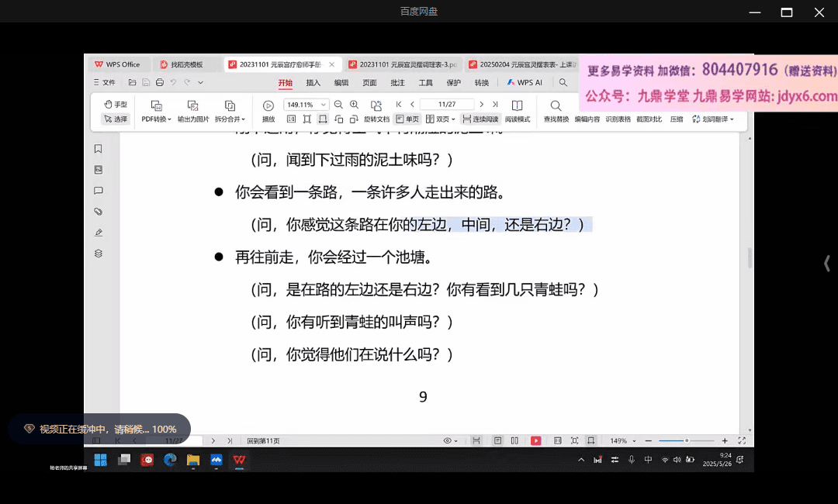Select the 手型 hand tool
Viewport: 838px width, 504px height.
[116, 105]
